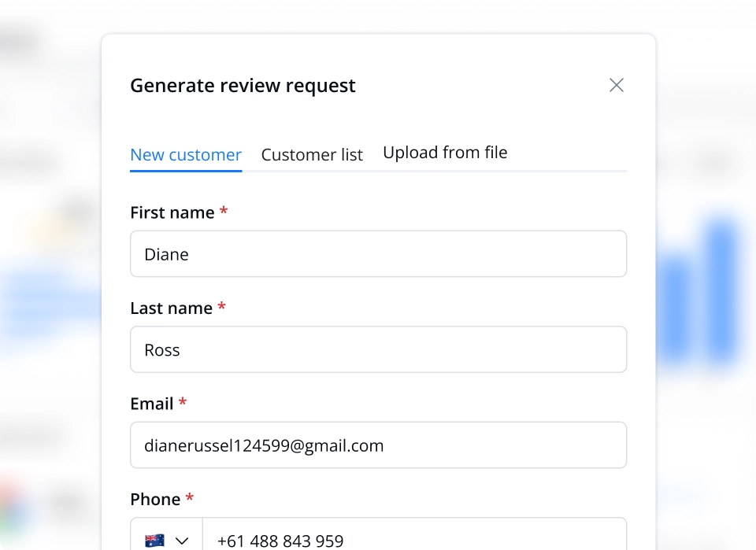Click the Last name field containing Ross
The image size is (756, 550).
379,349
